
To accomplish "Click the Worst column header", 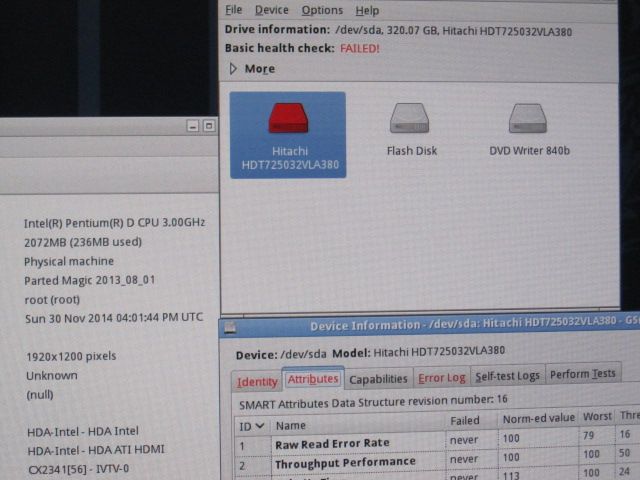I will (x=597, y=416).
